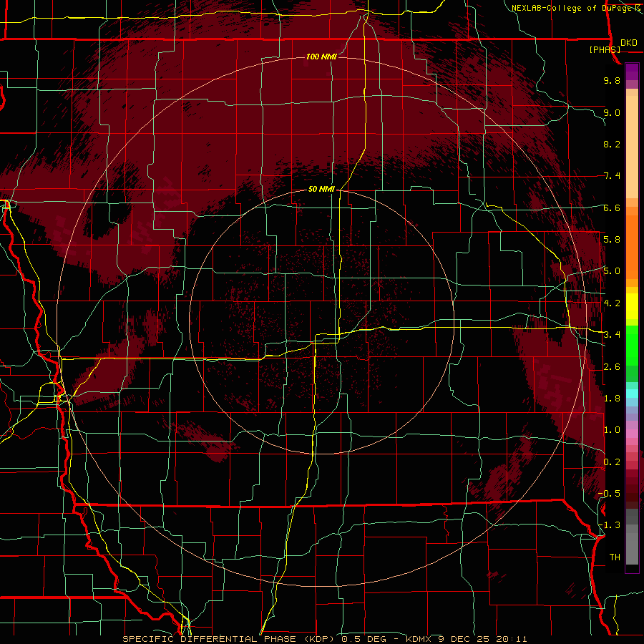The width and height of the screenshot is (644, 644).
Task: Click the 4.2 legend value
Action: point(612,303)
